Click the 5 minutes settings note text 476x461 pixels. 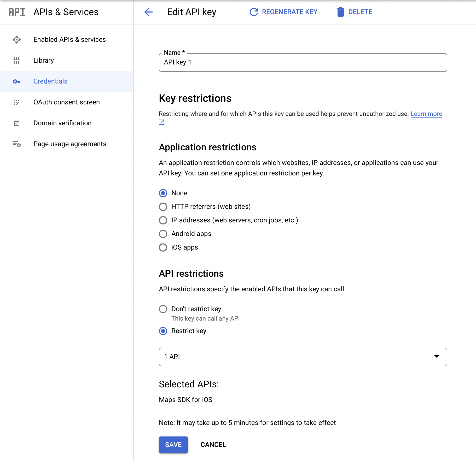247,423
